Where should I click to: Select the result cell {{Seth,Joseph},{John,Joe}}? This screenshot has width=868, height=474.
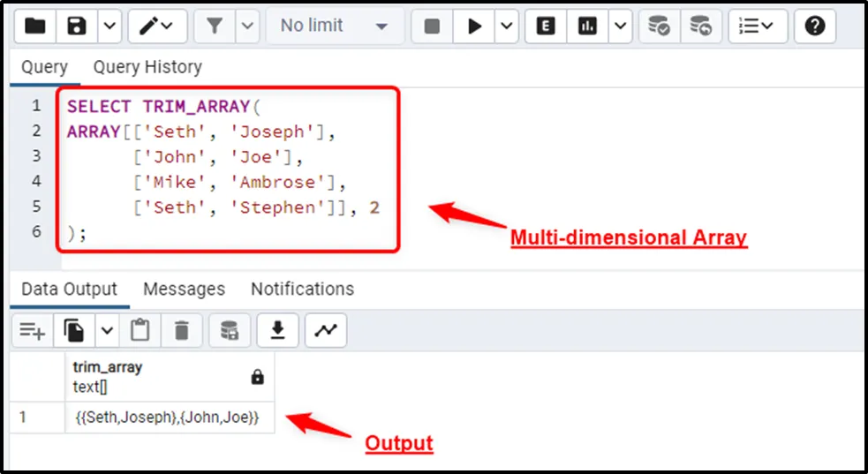pos(166,418)
